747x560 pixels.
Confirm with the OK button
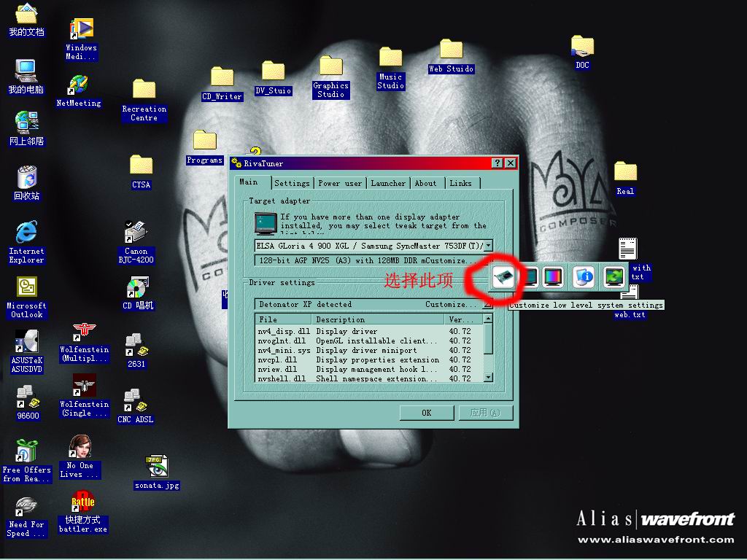[x=426, y=413]
